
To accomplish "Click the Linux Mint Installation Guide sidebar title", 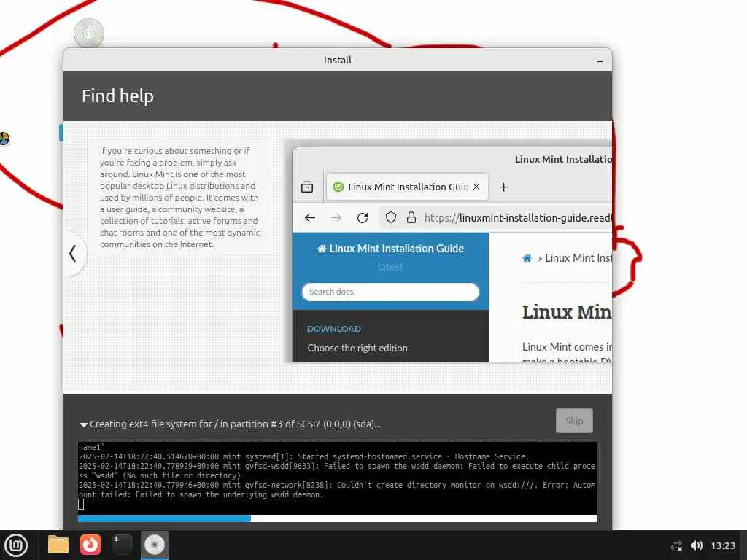I will tap(391, 249).
